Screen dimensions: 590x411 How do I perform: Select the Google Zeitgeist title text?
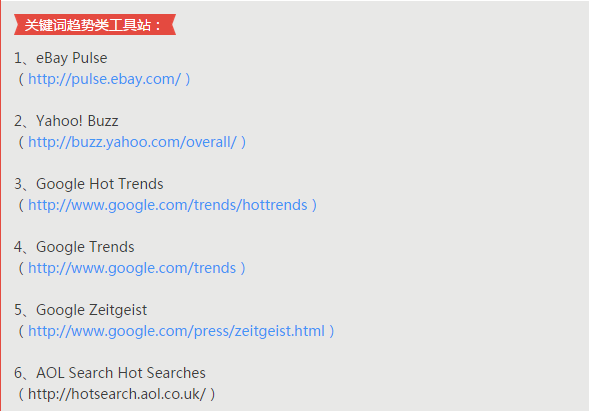pyautogui.click(x=91, y=310)
